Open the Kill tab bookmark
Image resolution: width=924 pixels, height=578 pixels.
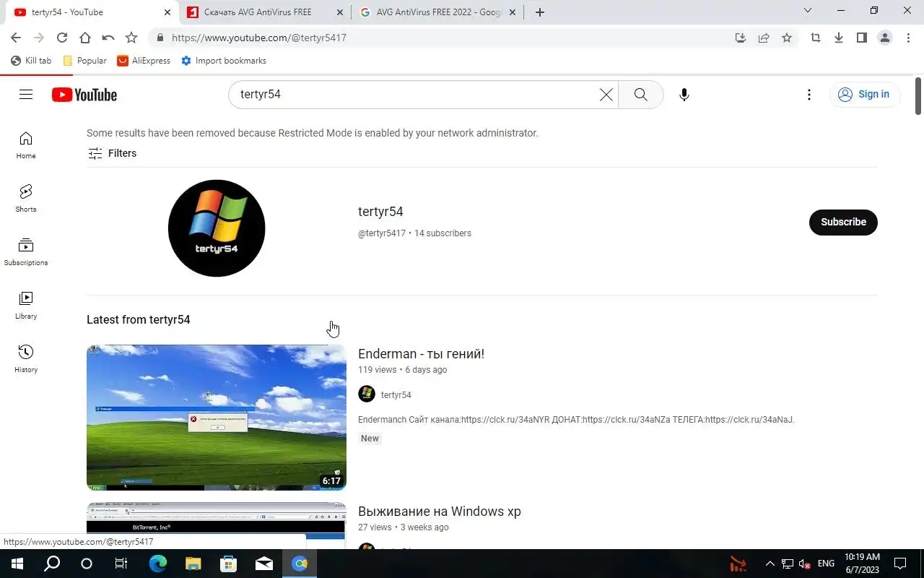[x=31, y=61]
